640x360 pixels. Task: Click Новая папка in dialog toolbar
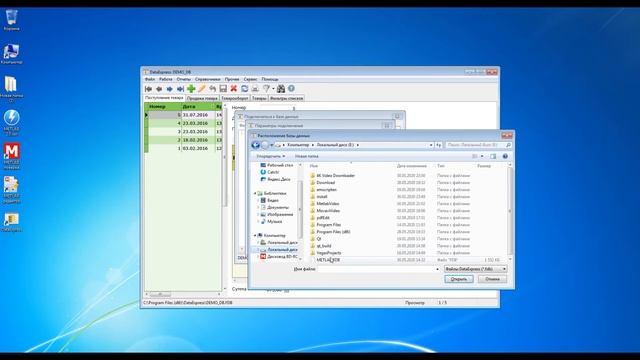pos(307,156)
